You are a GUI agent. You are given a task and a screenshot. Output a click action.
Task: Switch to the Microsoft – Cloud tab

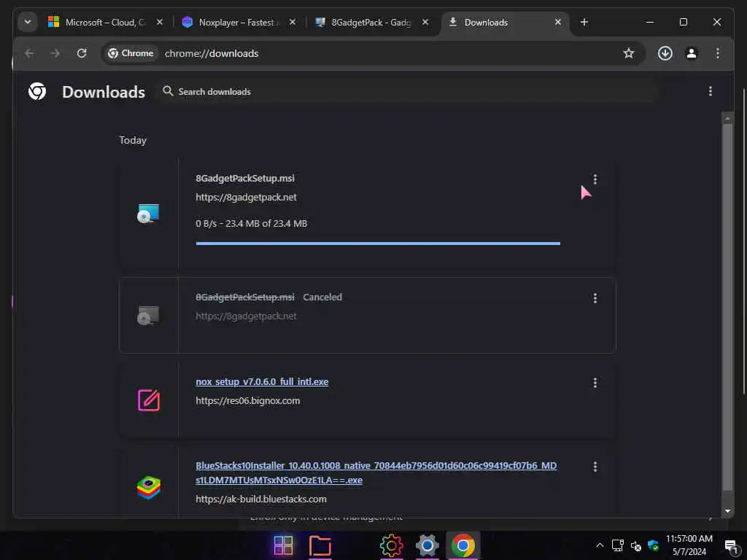[x=106, y=23]
